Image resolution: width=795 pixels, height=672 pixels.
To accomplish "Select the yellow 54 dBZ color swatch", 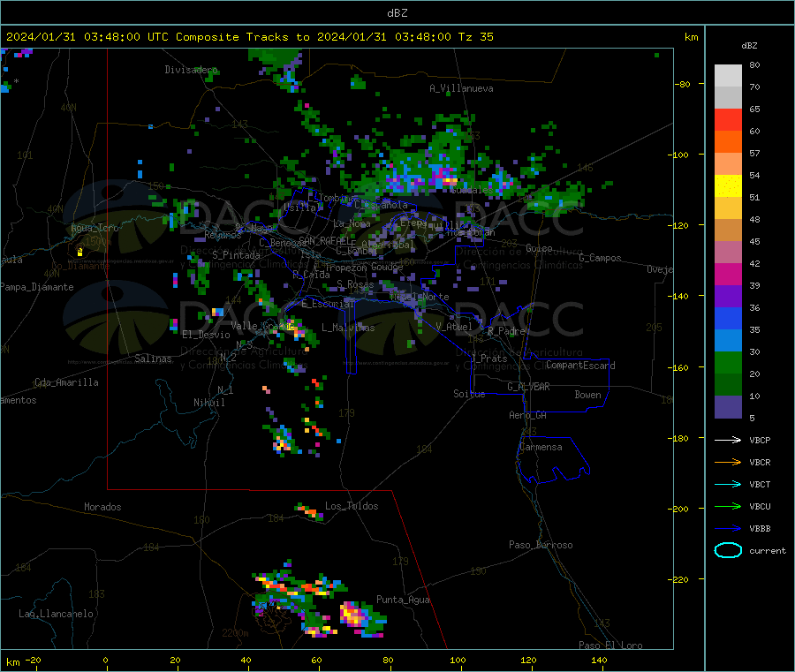I will pos(728,186).
